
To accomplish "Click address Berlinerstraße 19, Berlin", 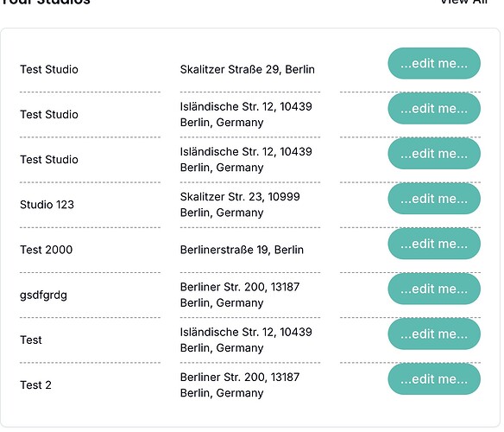I will tap(242, 250).
